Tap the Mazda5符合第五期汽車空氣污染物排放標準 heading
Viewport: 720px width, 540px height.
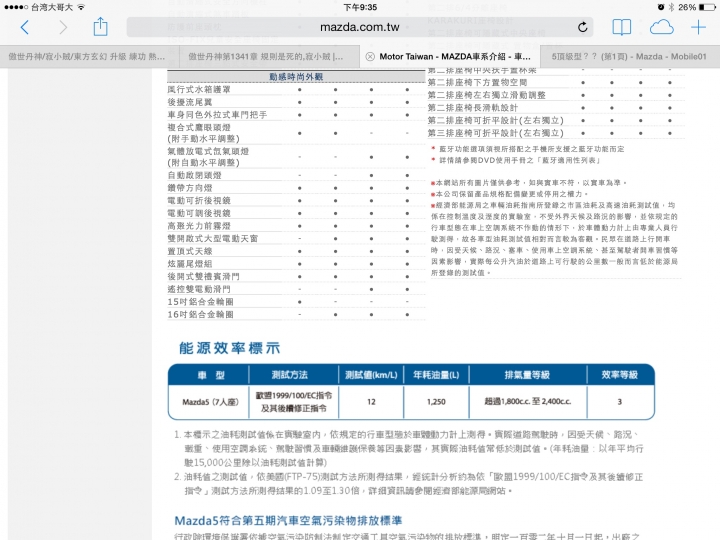pos(288,521)
